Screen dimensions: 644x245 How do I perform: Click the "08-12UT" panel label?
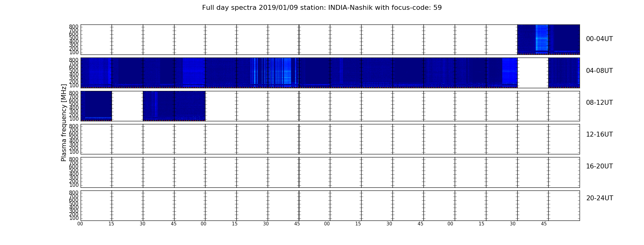click(x=600, y=103)
